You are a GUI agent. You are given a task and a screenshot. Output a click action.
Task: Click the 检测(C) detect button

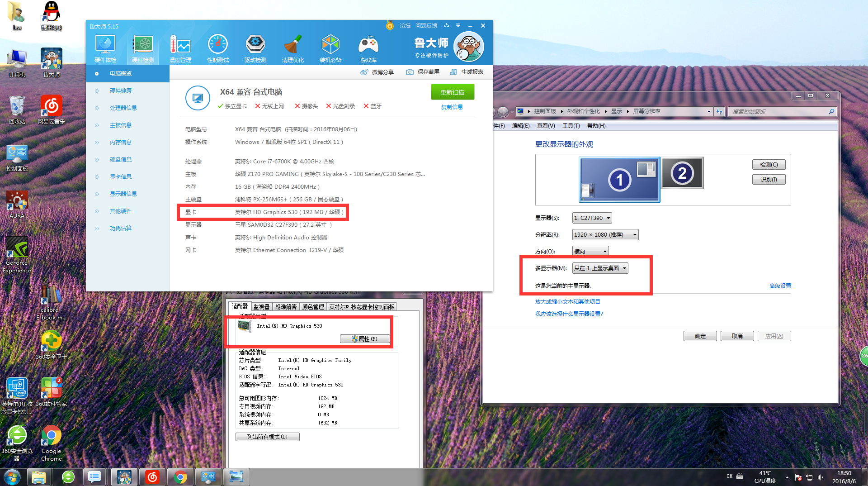coord(769,165)
